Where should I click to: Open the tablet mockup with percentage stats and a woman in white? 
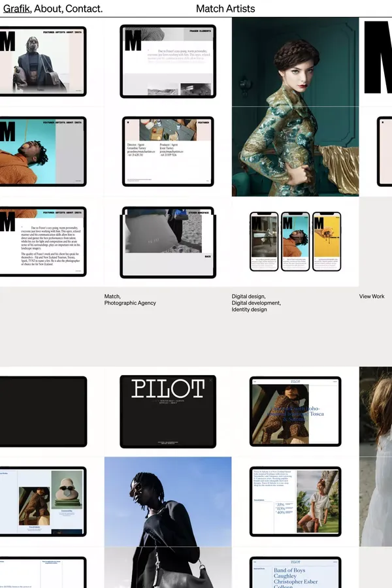pos(295,501)
